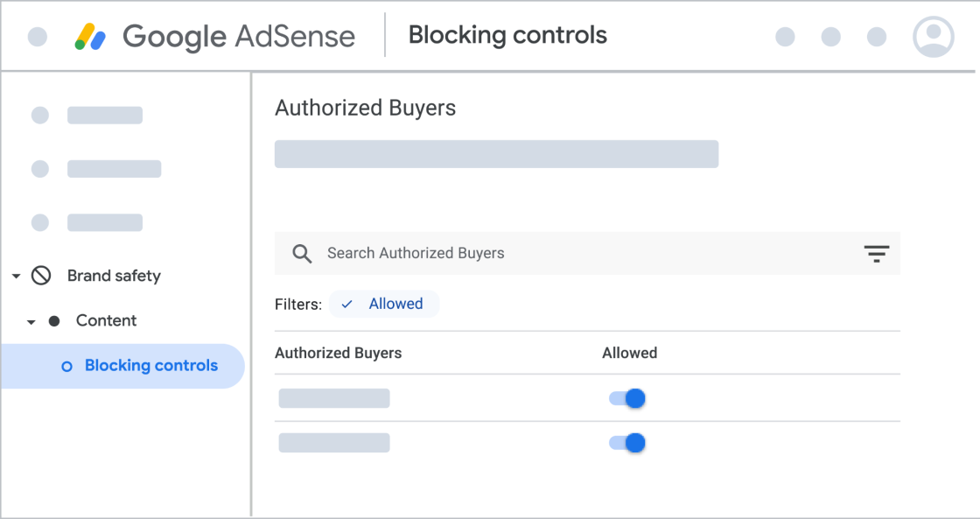Open the user account avatar
This screenshot has height=519, width=980.
[x=933, y=37]
